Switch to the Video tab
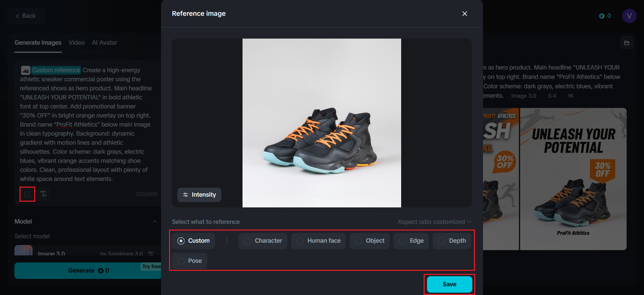Screen dimensions: 644x295 click(x=76, y=43)
